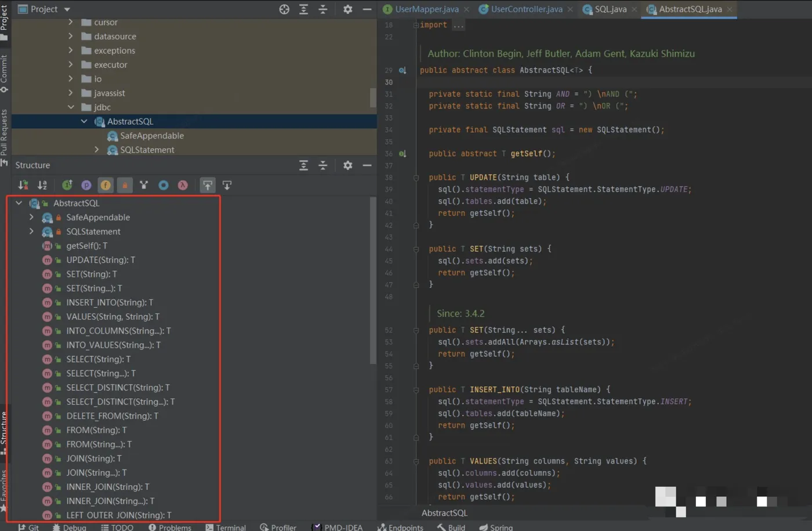The width and height of the screenshot is (812, 531).
Task: Open Endpoints tool window in bottom bar
Action: (401, 527)
